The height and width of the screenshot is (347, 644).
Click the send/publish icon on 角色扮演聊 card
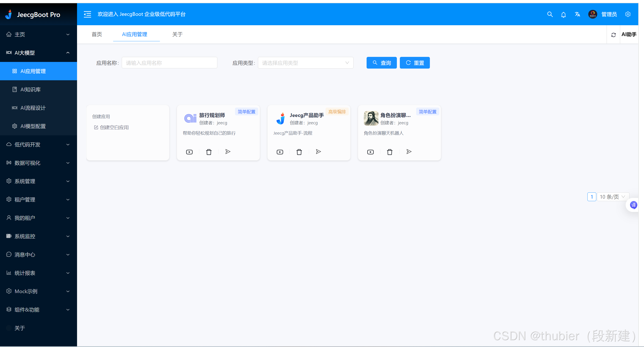[409, 152]
